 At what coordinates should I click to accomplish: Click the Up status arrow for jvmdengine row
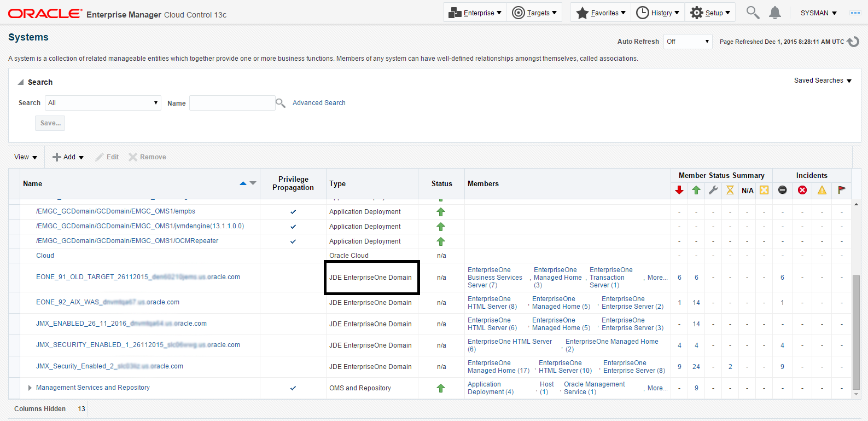441,227
